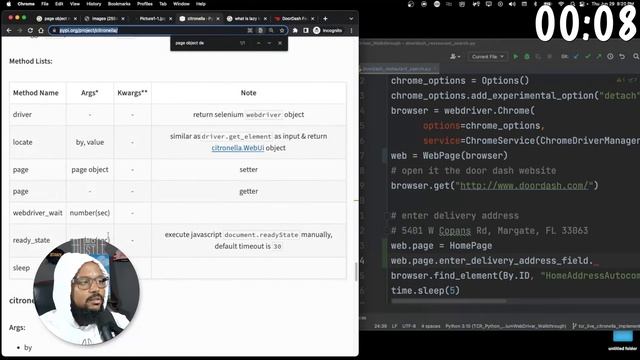This screenshot has height=360, width=640.
Task: Open the Bookmarks menu
Action: coord(119,4)
